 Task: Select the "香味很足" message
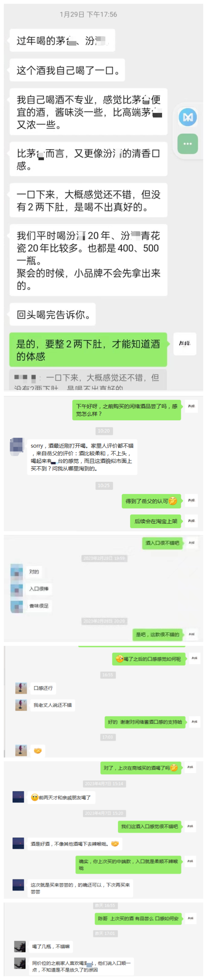click(39, 606)
